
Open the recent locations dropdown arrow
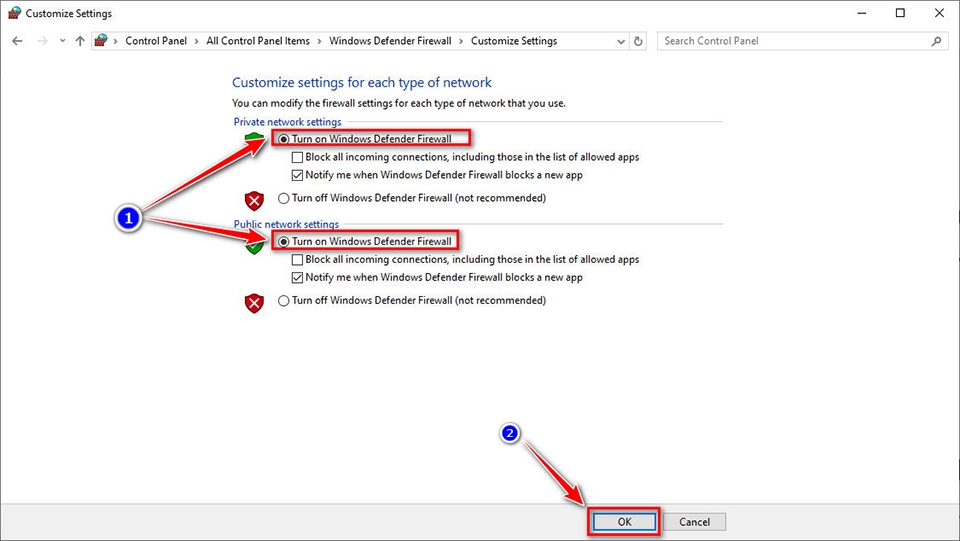[x=62, y=41]
